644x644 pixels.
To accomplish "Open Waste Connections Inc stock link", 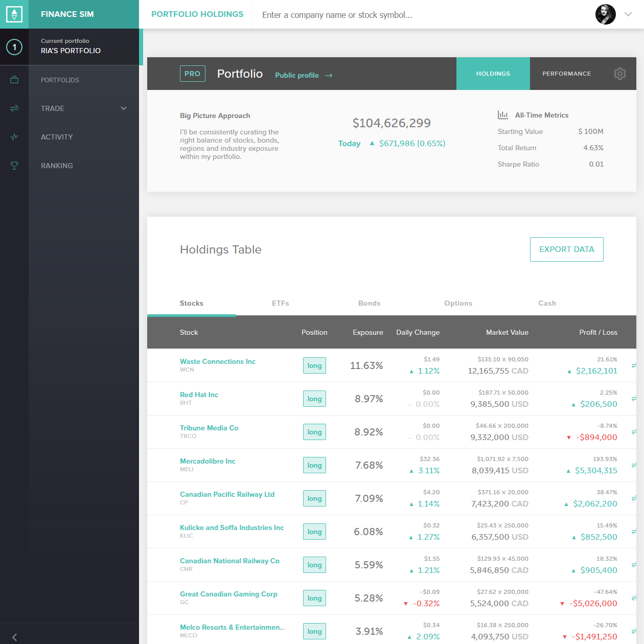I will coord(218,361).
